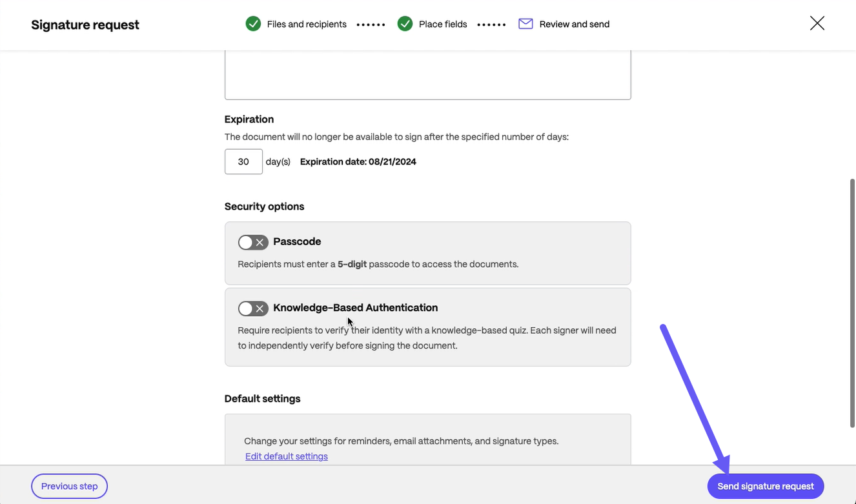Select the Review and send step

point(575,24)
